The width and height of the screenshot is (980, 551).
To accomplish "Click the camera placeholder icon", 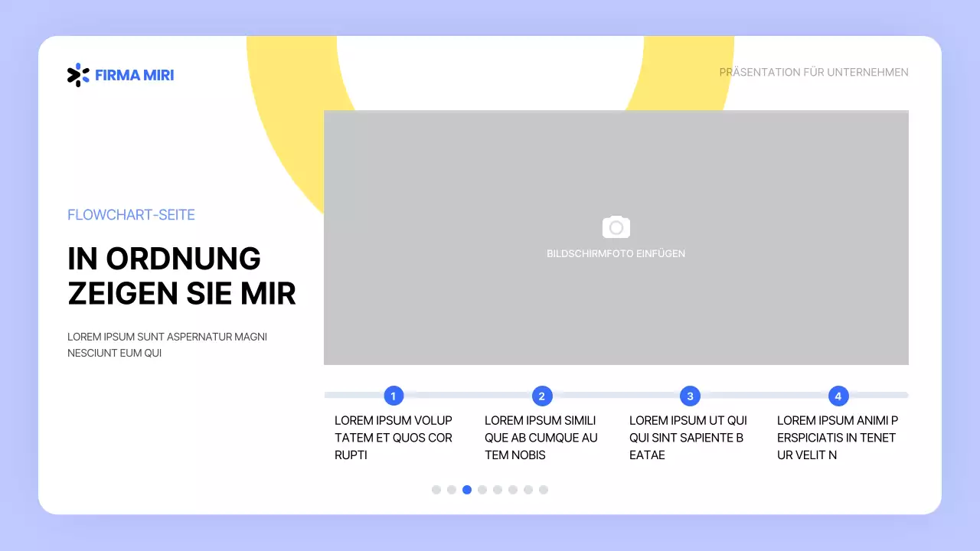I will coord(616,227).
